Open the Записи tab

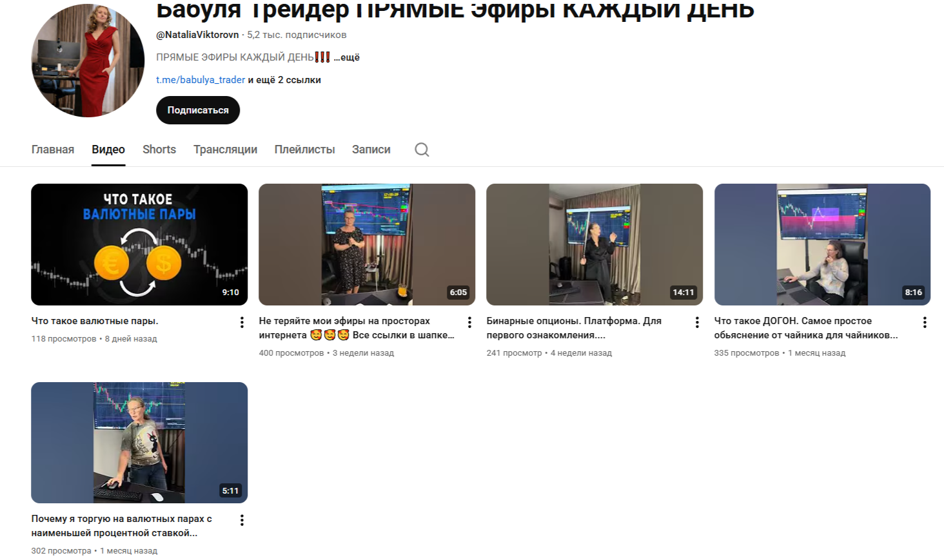[x=371, y=150]
